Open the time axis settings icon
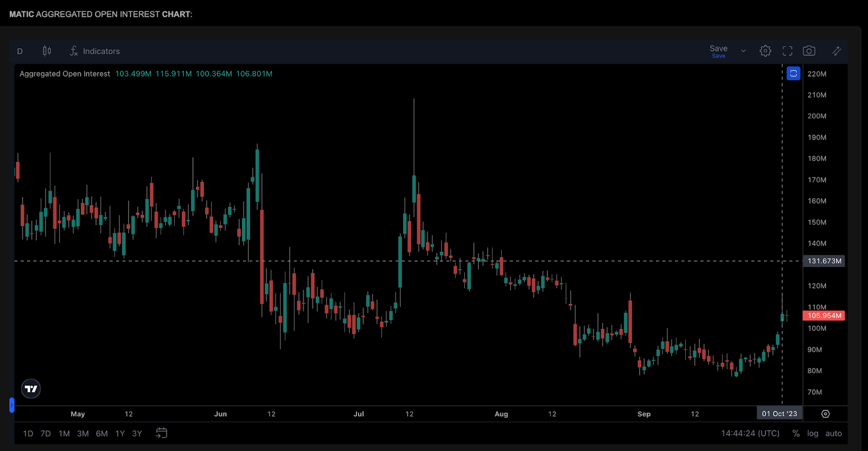This screenshot has height=451, width=868. [x=825, y=414]
